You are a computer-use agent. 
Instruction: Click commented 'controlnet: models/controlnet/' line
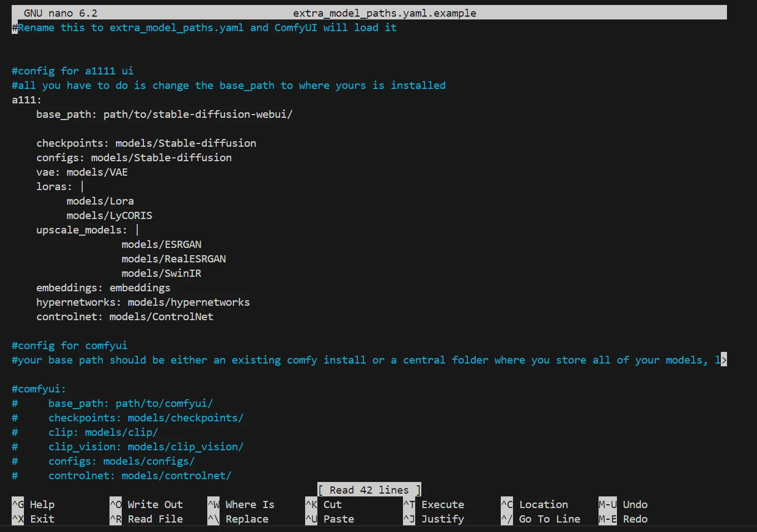click(x=122, y=475)
